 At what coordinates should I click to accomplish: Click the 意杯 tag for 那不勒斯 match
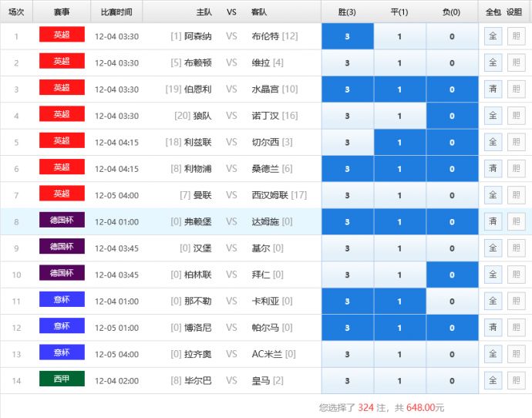tap(62, 301)
